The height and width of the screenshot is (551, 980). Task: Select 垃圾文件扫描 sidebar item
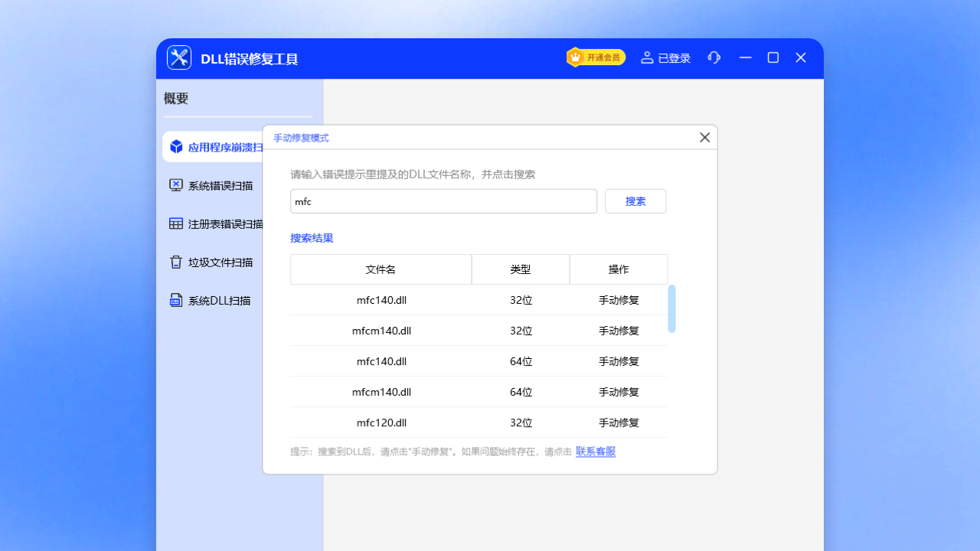click(212, 262)
